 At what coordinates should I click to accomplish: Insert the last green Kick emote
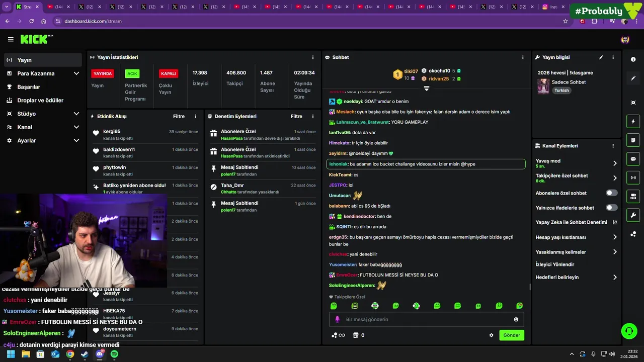point(519,306)
